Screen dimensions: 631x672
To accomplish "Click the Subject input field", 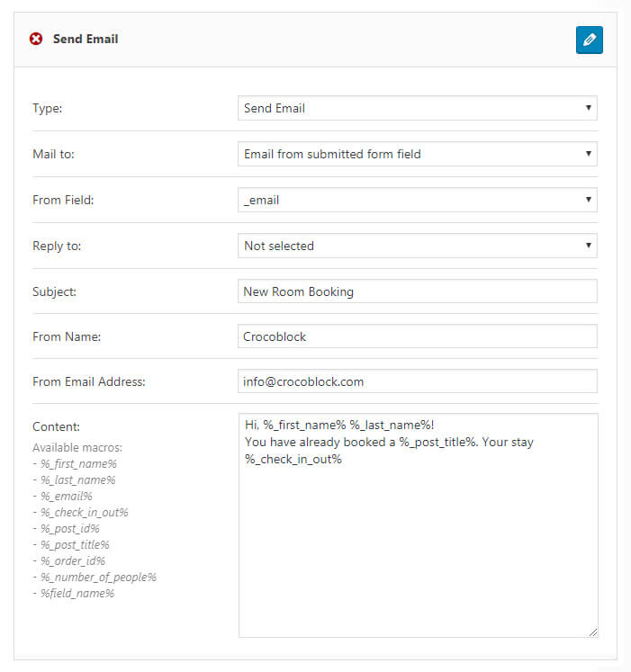I will coord(418,291).
